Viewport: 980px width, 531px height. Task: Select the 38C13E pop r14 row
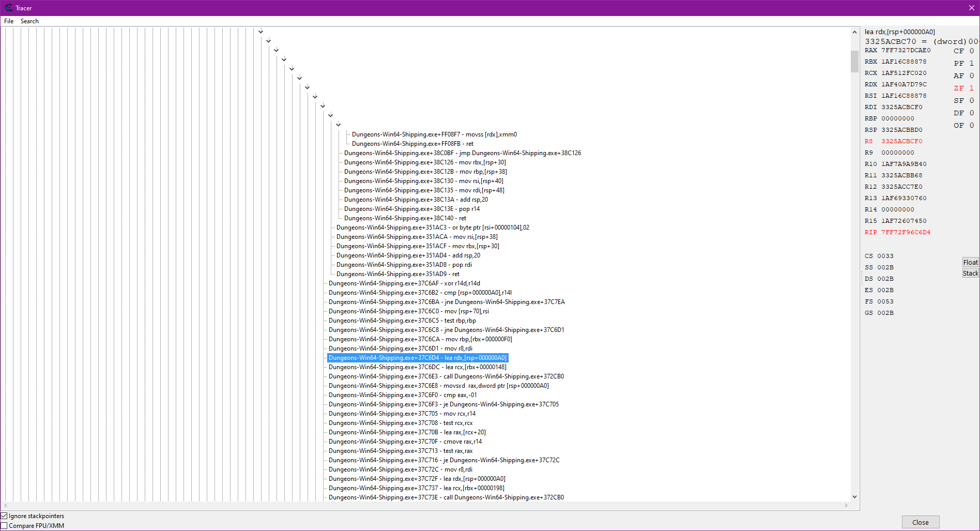click(412, 209)
